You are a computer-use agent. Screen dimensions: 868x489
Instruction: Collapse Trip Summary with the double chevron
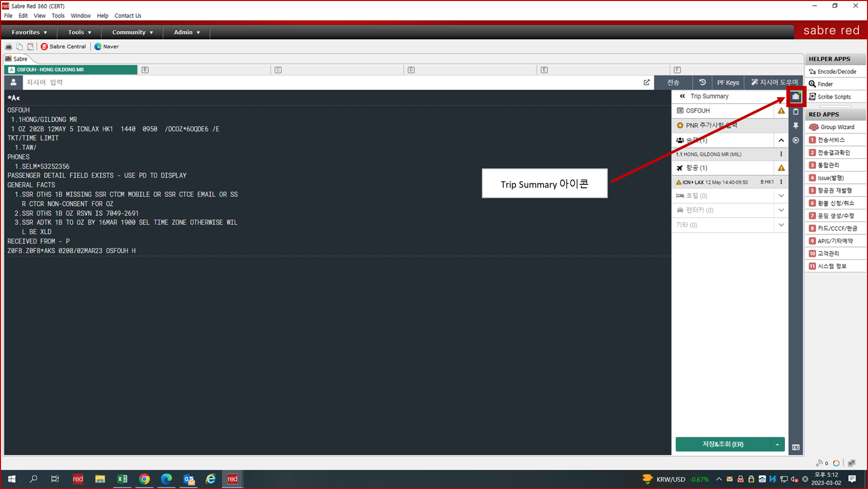pyautogui.click(x=682, y=96)
